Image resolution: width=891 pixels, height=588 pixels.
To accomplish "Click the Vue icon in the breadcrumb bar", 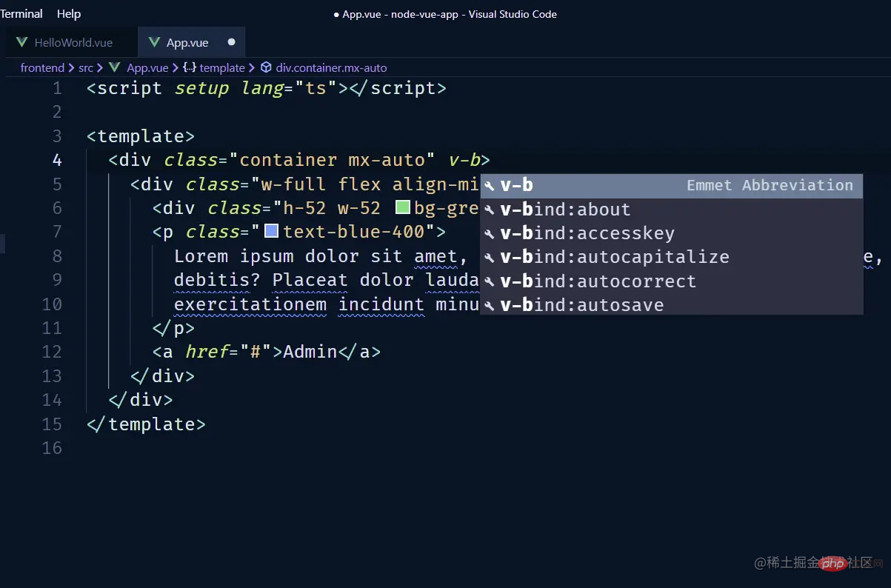I will [x=115, y=67].
